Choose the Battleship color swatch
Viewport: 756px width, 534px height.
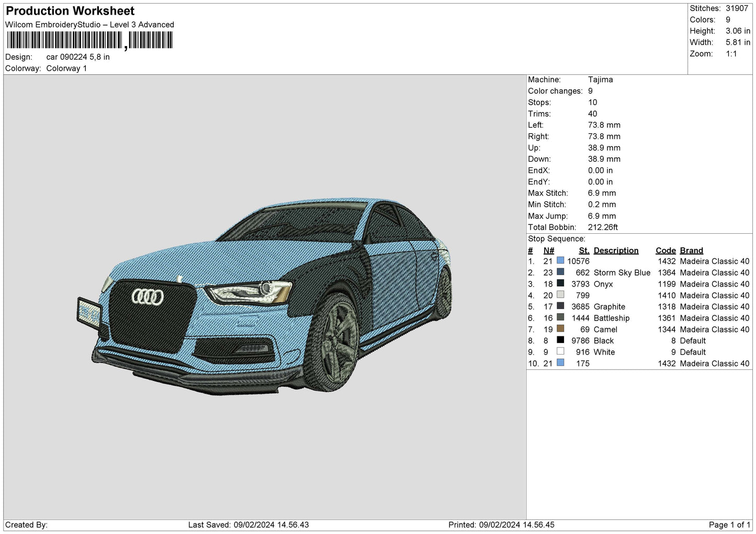pos(560,317)
